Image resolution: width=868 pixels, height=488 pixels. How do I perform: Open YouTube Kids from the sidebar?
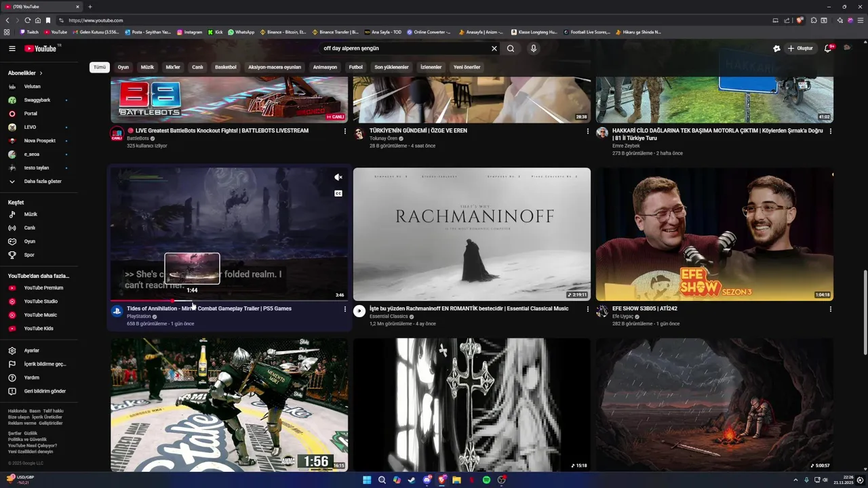coord(37,329)
